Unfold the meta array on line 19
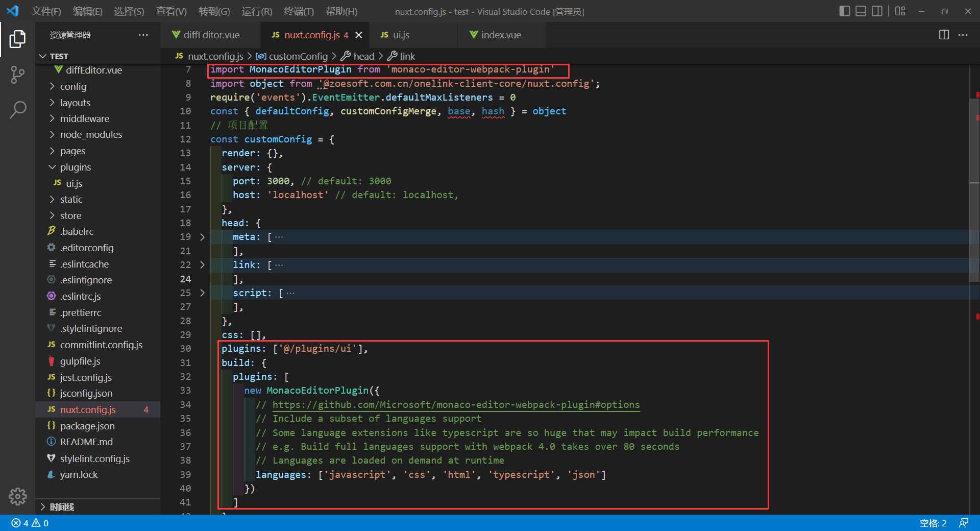Viewport: 980px width, 531px height. 202,237
